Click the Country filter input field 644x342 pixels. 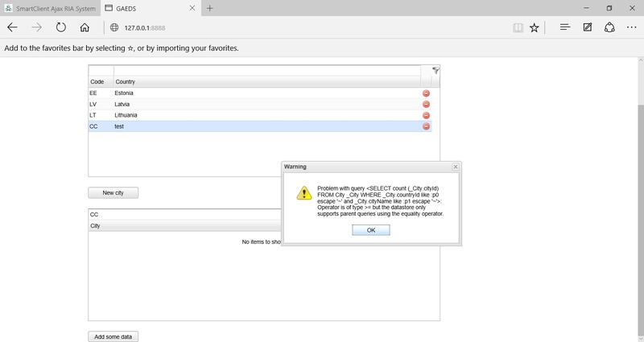267,71
